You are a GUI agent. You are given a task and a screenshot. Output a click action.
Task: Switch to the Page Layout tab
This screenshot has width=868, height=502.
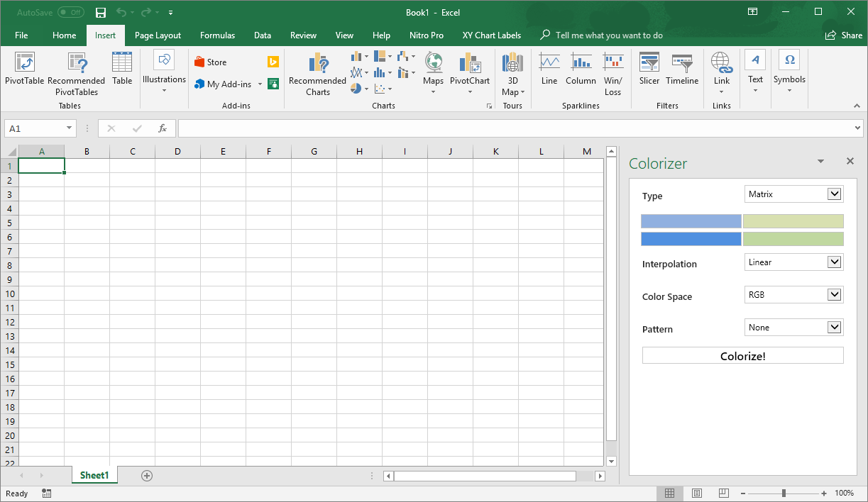coord(158,35)
